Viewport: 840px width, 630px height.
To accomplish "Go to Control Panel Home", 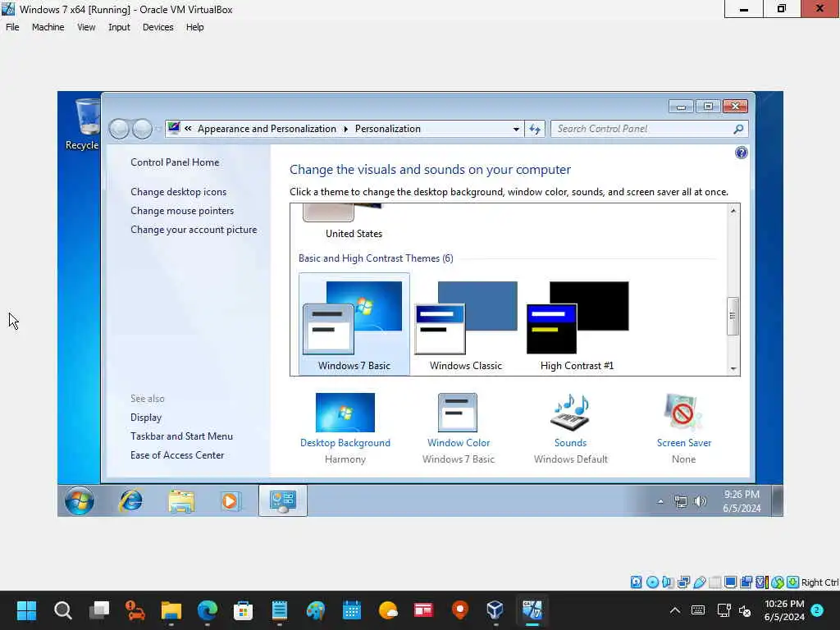I will [175, 162].
